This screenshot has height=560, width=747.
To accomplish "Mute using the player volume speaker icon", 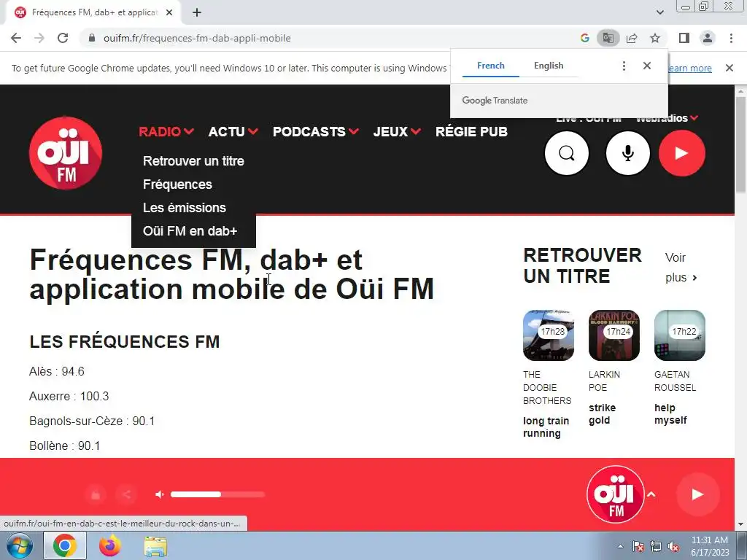I will (x=160, y=494).
